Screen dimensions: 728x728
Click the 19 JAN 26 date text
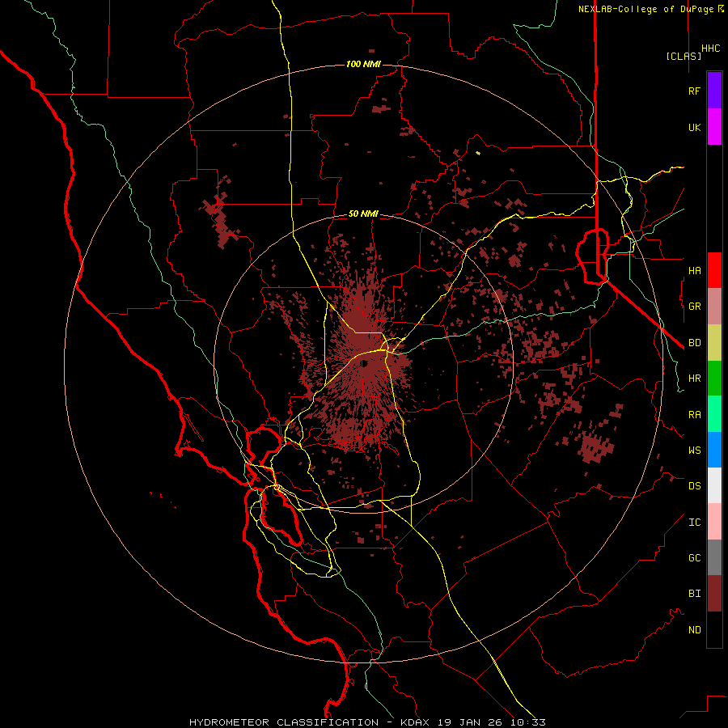pyautogui.click(x=470, y=722)
